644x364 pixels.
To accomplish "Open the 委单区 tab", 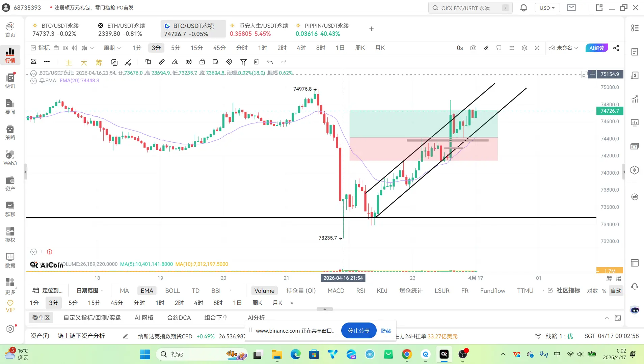I will coord(41,318).
